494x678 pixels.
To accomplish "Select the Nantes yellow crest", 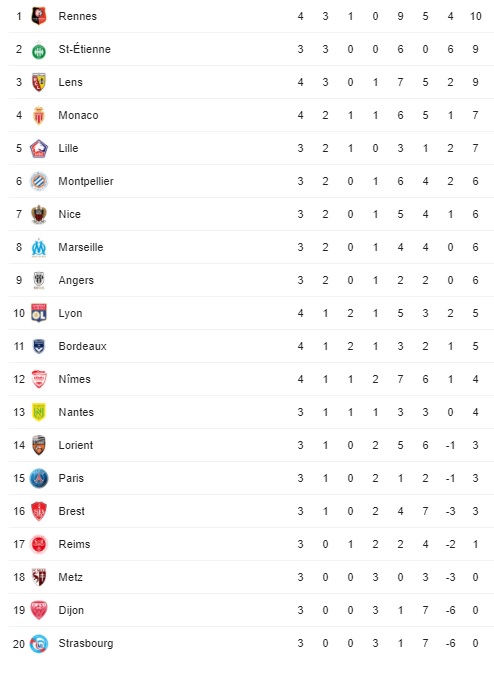I will point(39,412).
